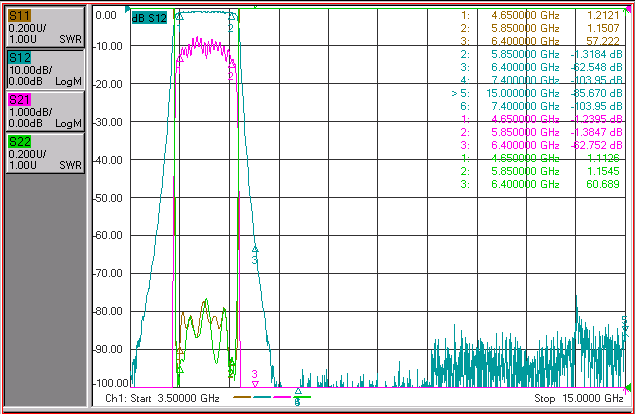
Task: Click the teal 'dB S12' trace title
Action: (x=149, y=18)
